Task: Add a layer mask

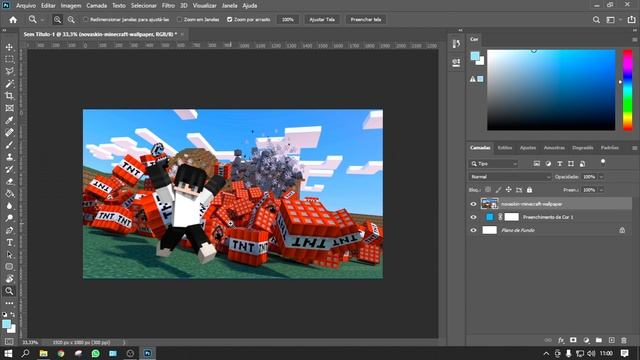Action: [573, 340]
